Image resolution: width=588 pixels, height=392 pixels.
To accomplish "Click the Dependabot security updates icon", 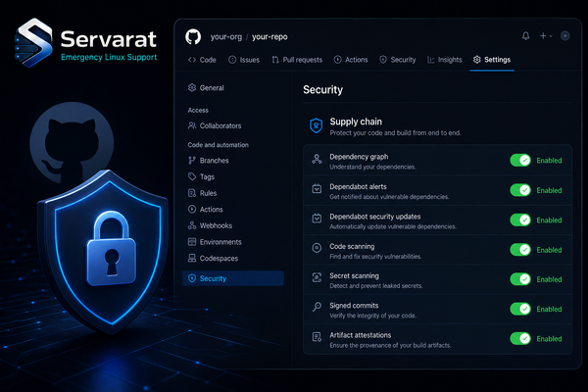I will click(317, 219).
